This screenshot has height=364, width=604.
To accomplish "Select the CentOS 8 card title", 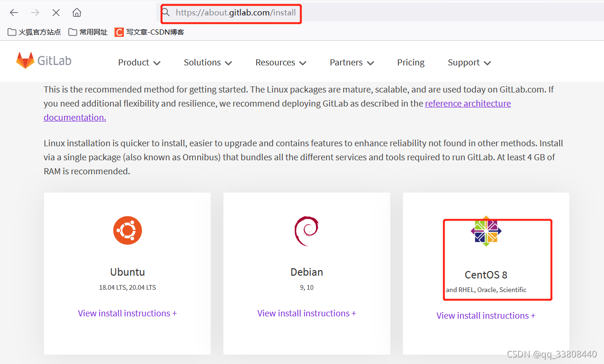I will 486,275.
